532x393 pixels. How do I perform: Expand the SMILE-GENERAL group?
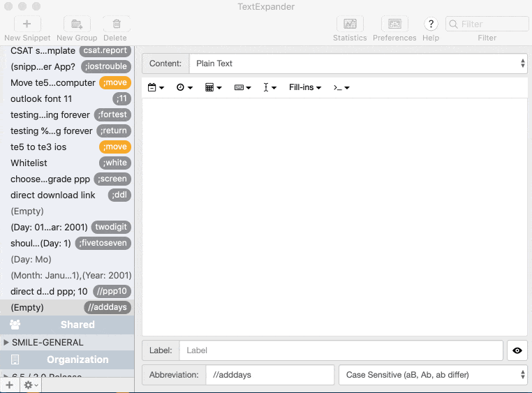point(6,343)
